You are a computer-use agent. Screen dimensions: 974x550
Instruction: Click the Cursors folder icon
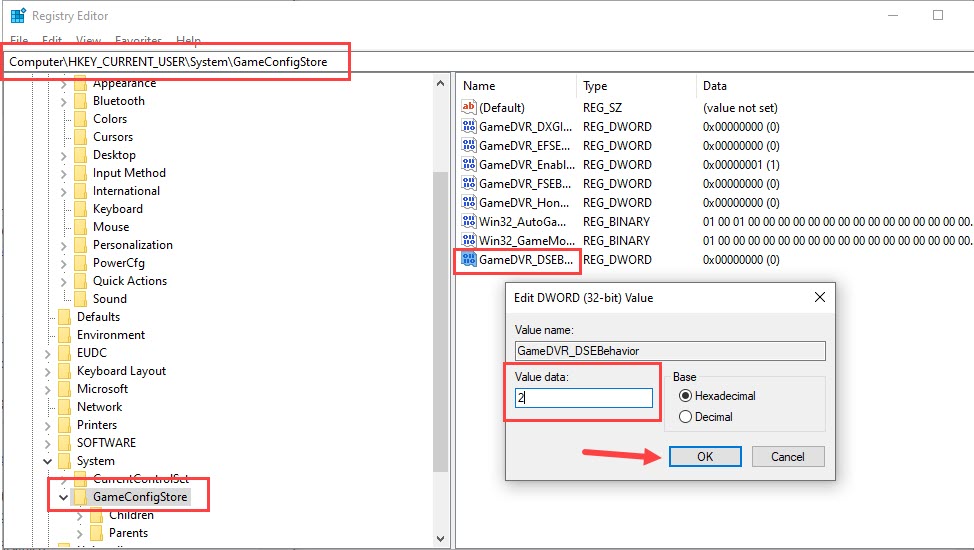[81, 137]
